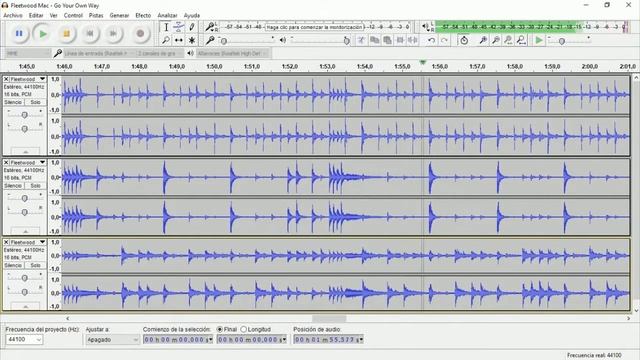This screenshot has width=640, height=360.
Task: Collapse the top track
Action: (x=25, y=151)
